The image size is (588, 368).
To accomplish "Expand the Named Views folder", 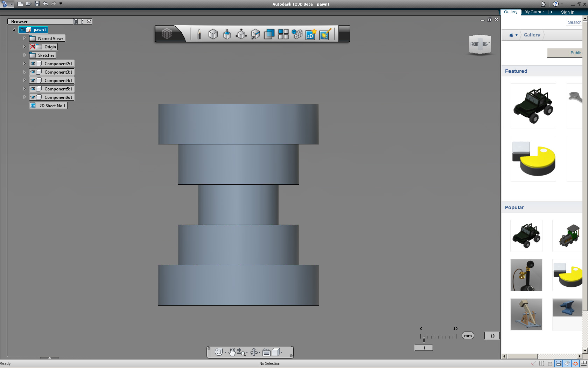I will (24, 38).
